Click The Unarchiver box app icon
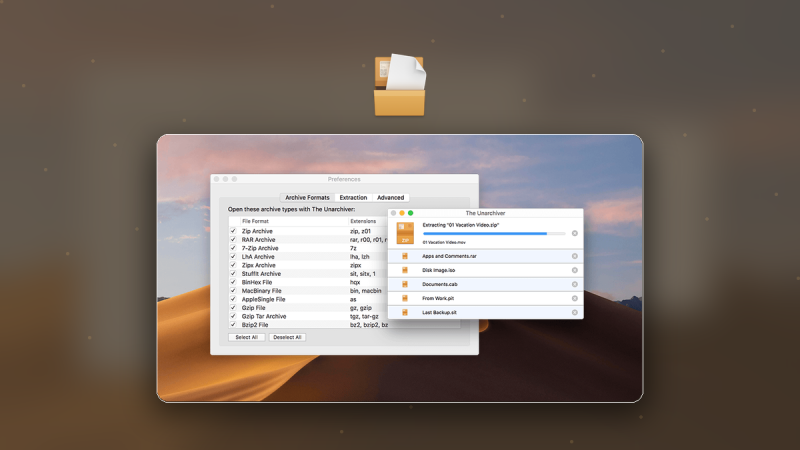 [x=399, y=85]
